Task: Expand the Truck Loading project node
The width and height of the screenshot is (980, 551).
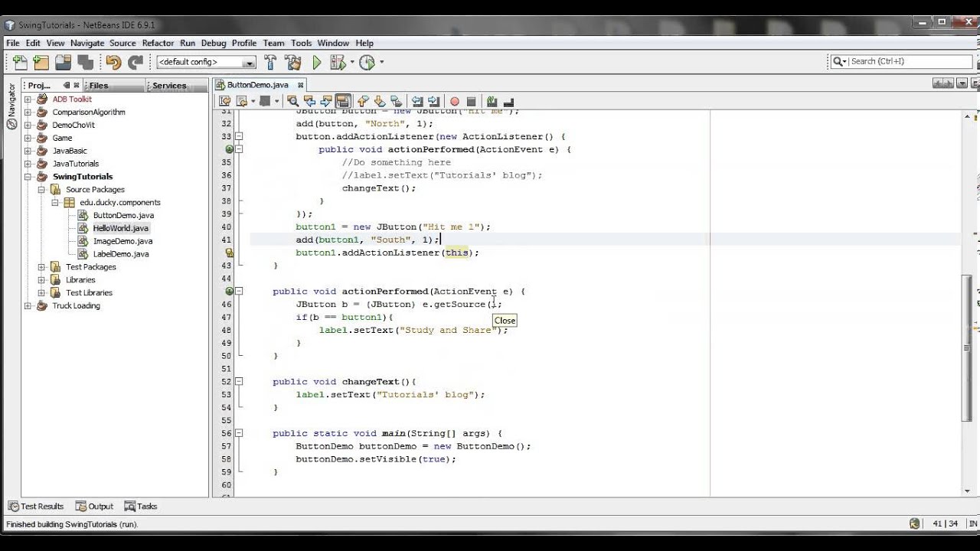Action: point(28,306)
